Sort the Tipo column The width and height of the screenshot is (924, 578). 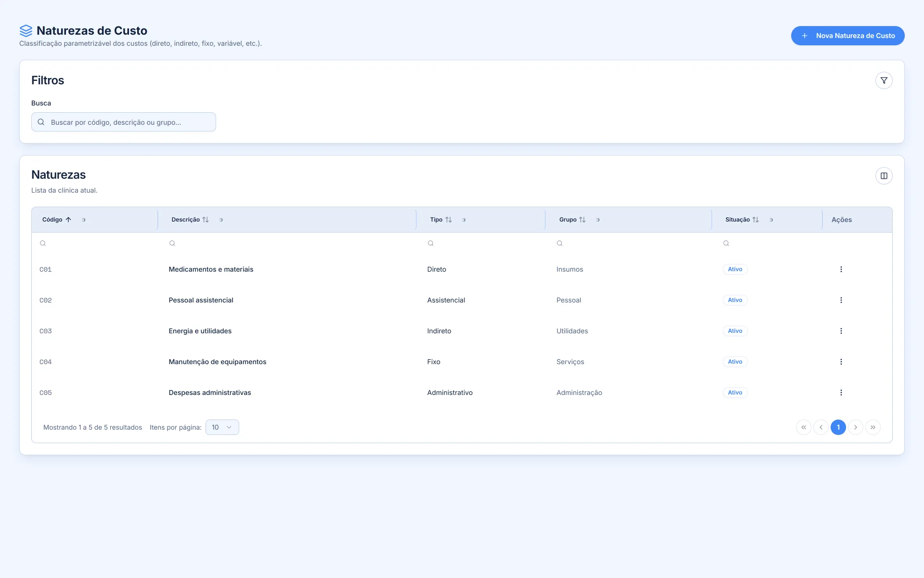[449, 220]
